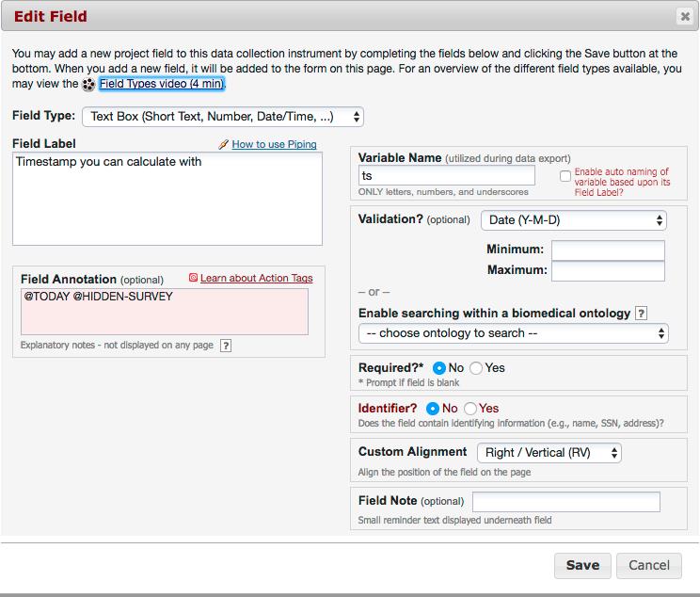Open the Field Type dropdown
Image resolution: width=700 pixels, height=597 pixels.
(x=223, y=117)
